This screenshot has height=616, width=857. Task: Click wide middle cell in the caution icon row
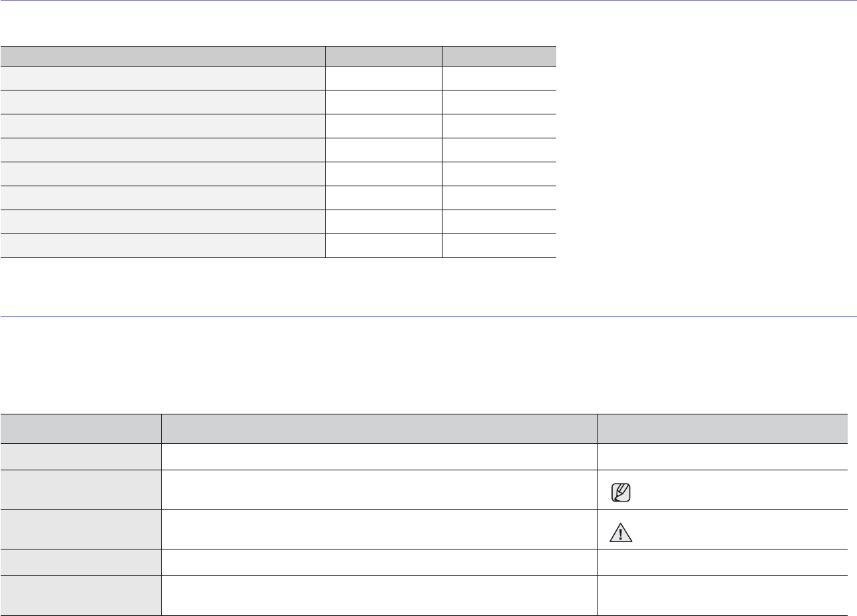tap(379, 529)
